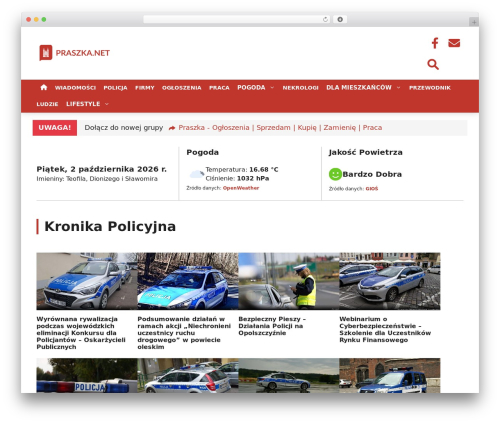
Task: Open the Przewodnik menu item
Action: [x=430, y=88]
